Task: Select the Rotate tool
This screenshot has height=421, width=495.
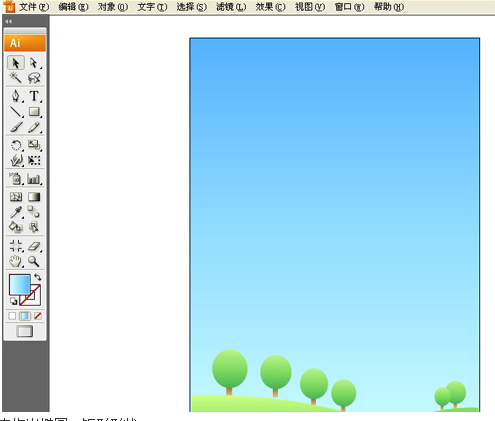Action: pos(16,145)
